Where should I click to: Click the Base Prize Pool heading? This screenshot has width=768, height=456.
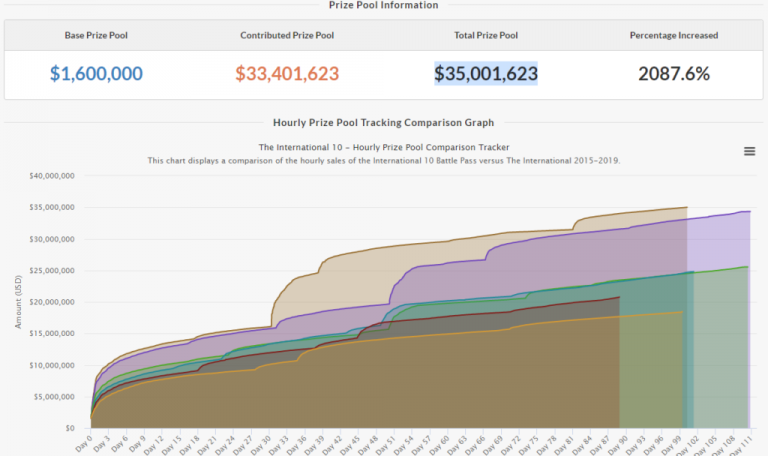pos(96,35)
